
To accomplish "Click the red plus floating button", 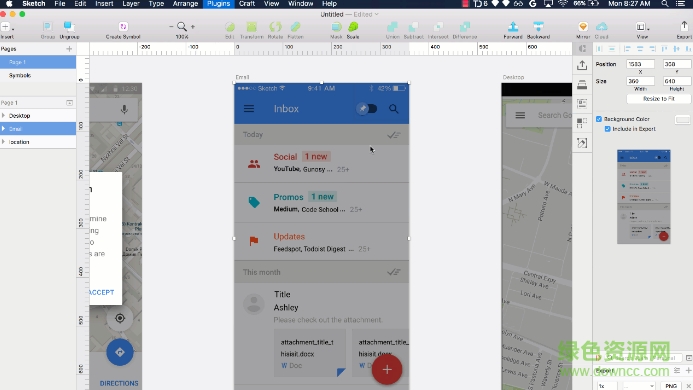I will (x=387, y=370).
